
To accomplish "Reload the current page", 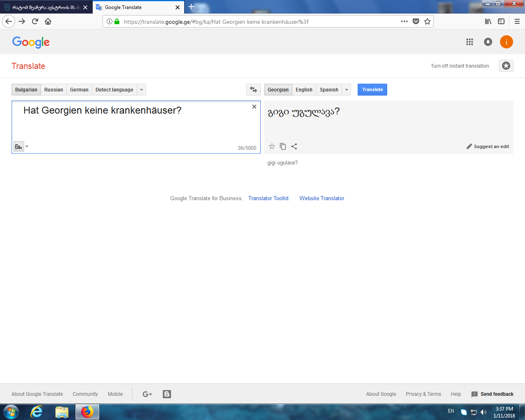I will click(35, 21).
